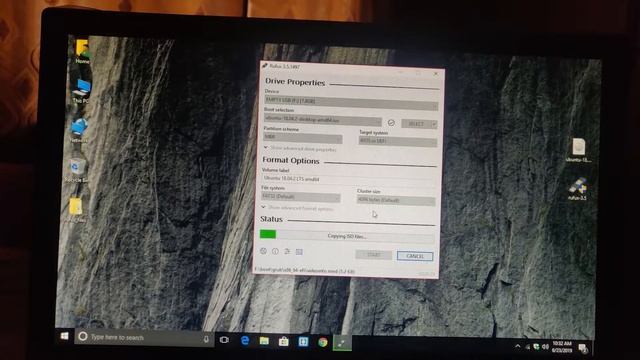
Task: Open Microsoft Store from taskbar
Action: 284,341
